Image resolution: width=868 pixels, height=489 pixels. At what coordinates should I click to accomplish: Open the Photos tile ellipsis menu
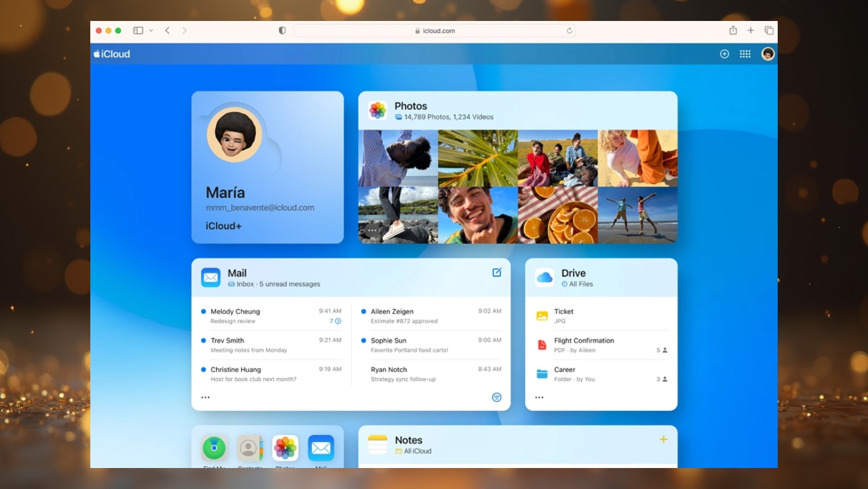pyautogui.click(x=373, y=231)
